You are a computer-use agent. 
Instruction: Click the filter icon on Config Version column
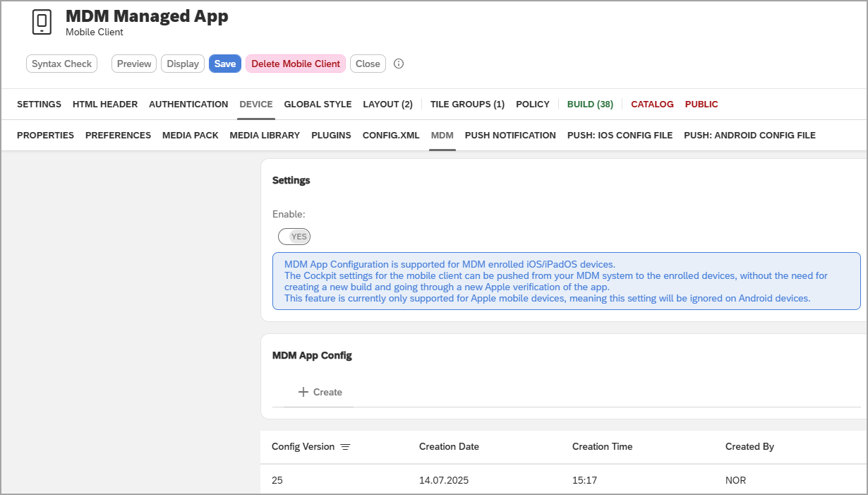click(345, 446)
